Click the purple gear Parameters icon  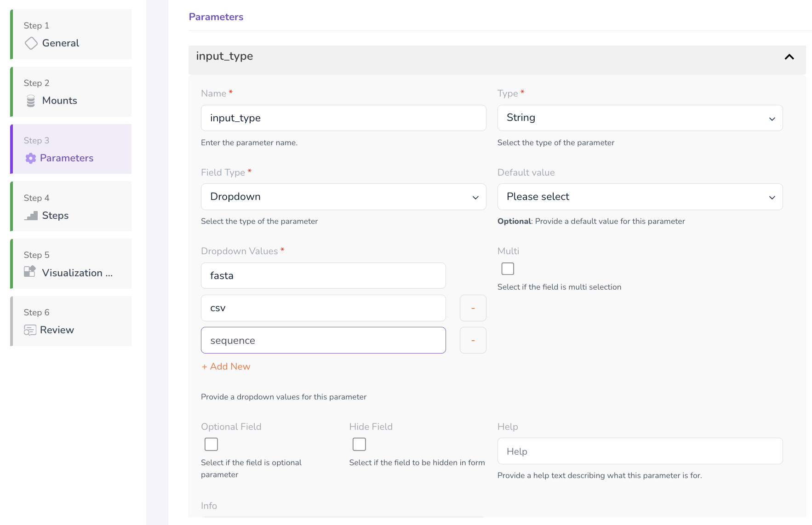(31, 158)
